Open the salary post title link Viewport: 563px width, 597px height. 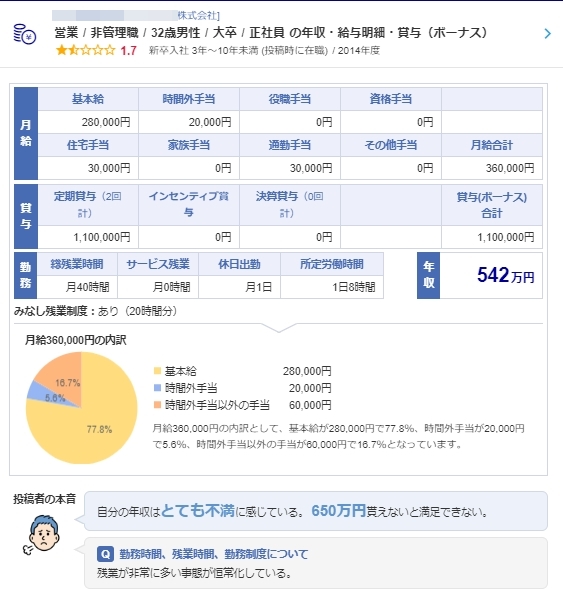pos(271,33)
